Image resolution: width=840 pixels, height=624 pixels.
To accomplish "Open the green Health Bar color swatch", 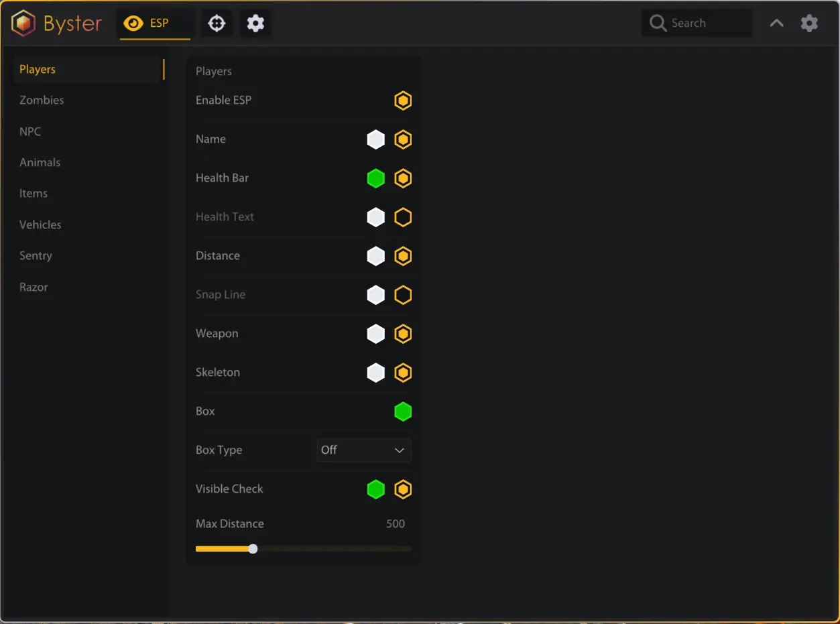I will (x=376, y=178).
